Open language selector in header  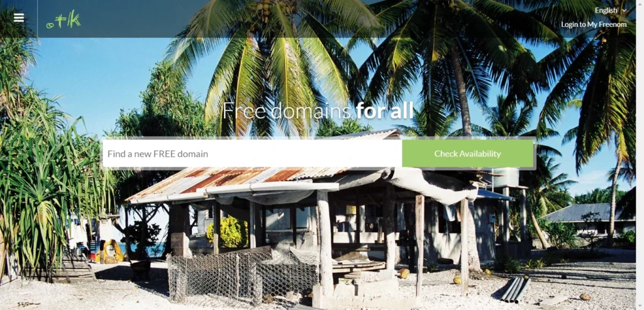tap(611, 10)
